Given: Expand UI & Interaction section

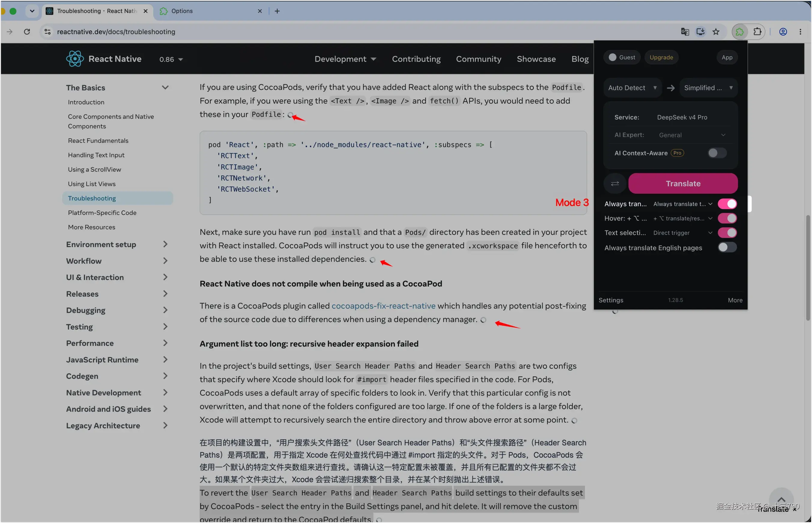Looking at the screenshot, I should [117, 278].
